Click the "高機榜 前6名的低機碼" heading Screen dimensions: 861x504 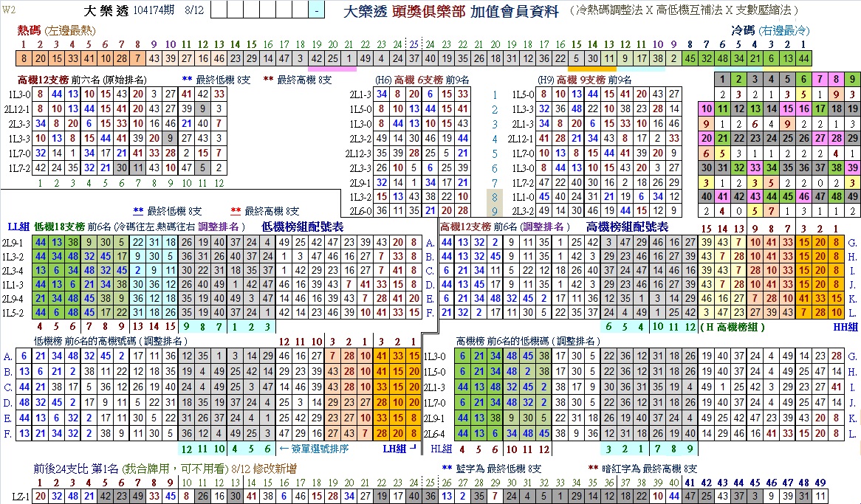click(504, 342)
